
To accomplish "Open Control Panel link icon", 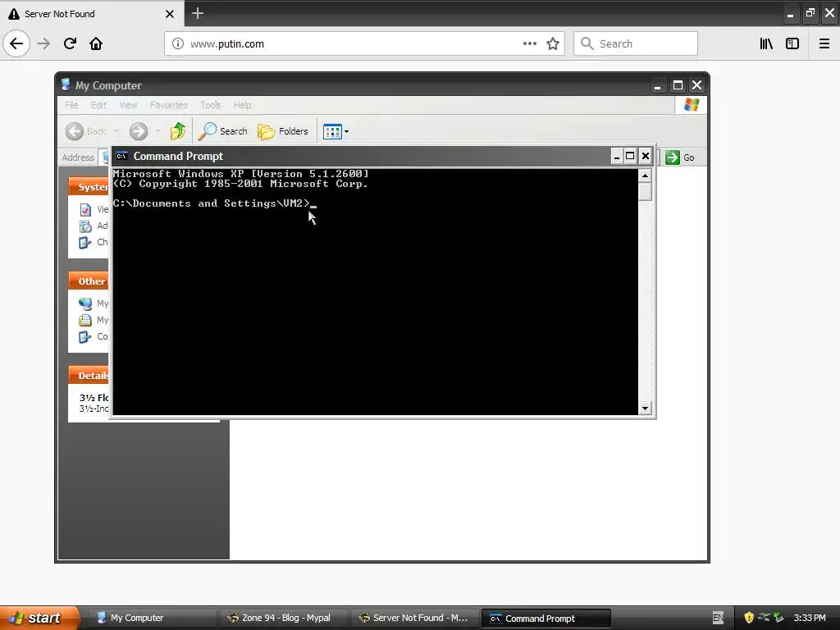I will coord(85,337).
